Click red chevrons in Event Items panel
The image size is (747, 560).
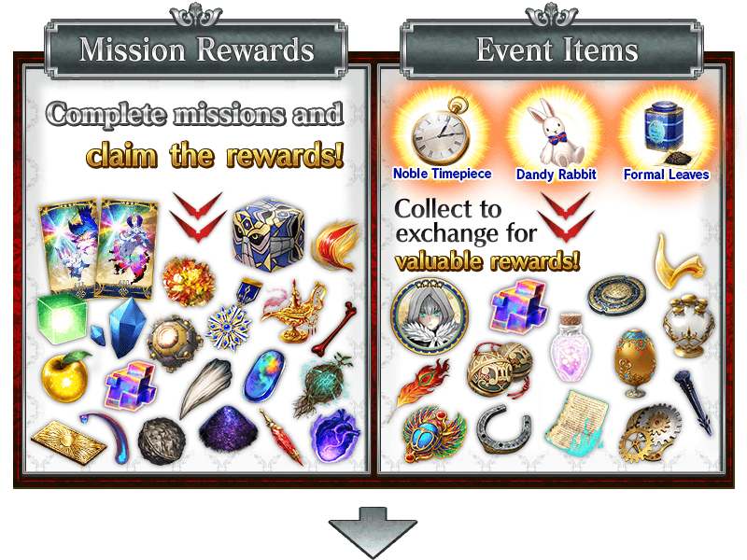(x=566, y=217)
